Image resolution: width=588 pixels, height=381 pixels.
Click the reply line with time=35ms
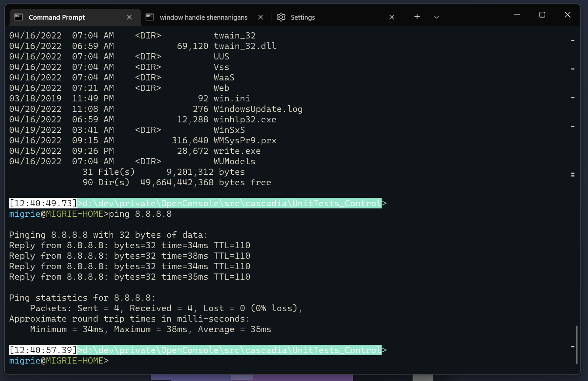pos(129,277)
